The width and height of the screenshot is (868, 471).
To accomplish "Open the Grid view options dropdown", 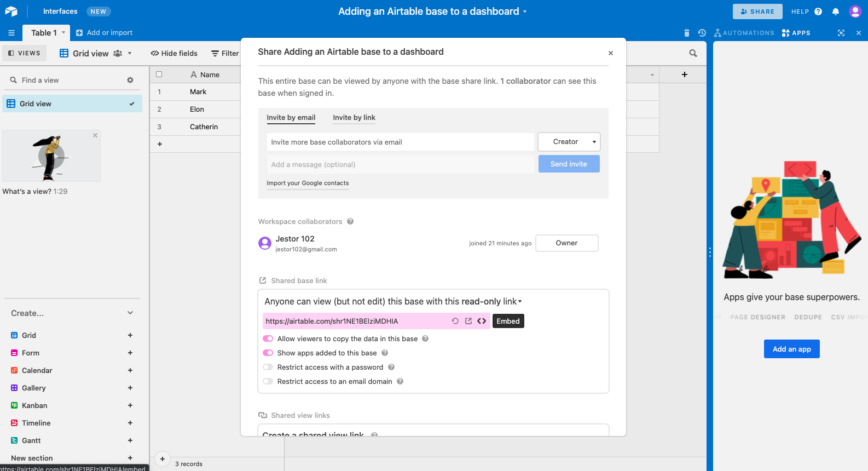I will pyautogui.click(x=130, y=53).
